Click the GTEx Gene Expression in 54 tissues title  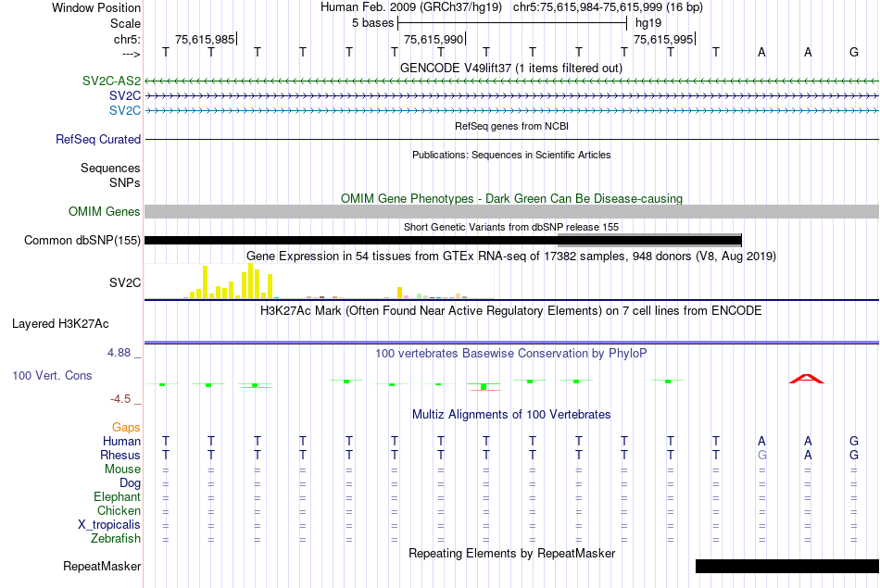(511, 256)
